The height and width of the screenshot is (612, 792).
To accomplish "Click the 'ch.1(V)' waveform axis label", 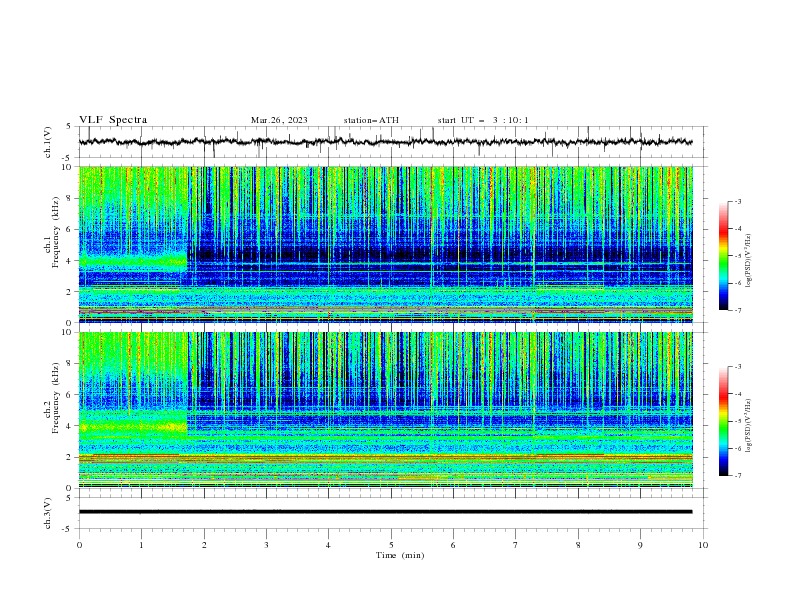I will pyautogui.click(x=48, y=142).
